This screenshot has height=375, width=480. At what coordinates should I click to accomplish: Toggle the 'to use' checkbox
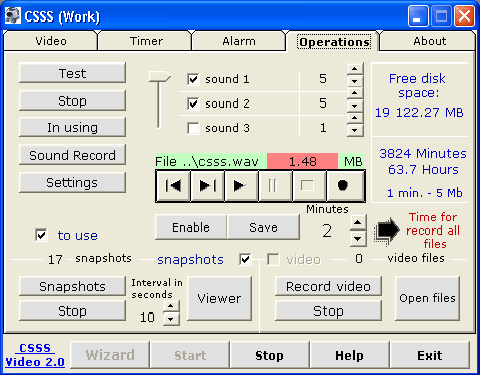tap(41, 235)
